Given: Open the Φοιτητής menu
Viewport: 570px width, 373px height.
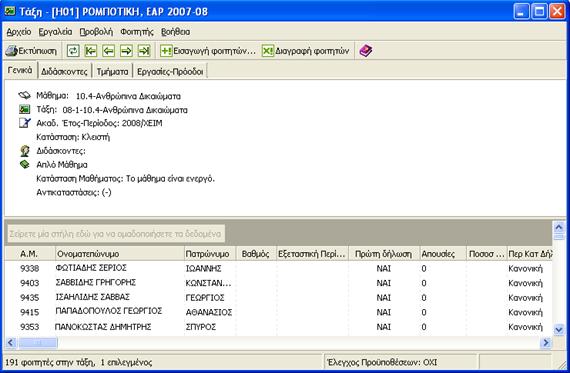Looking at the screenshot, I should tap(137, 32).
